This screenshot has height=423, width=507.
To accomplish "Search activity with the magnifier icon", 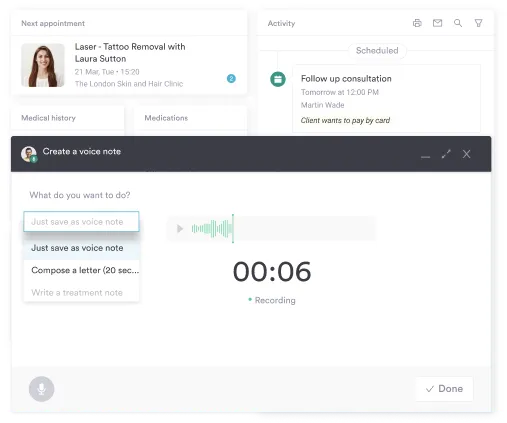I will [x=458, y=23].
